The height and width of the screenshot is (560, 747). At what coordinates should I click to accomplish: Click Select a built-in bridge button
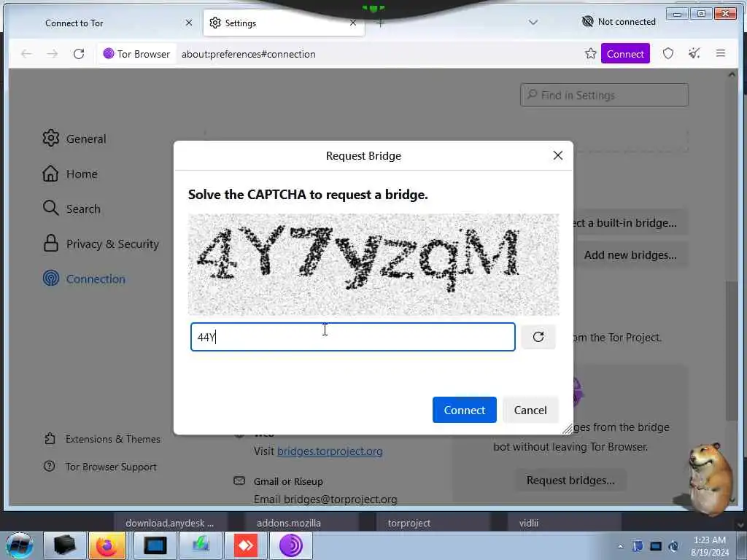point(630,223)
